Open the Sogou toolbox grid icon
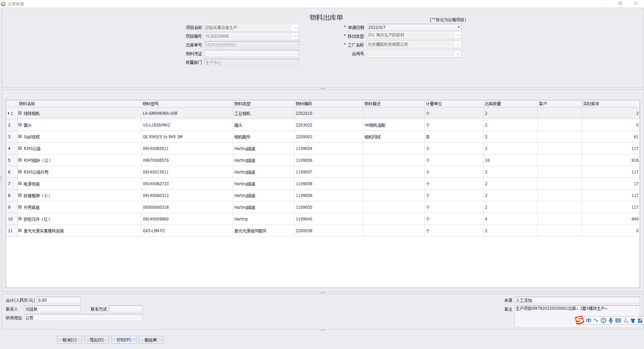Screen dimensions: 644x349 click(x=640, y=320)
